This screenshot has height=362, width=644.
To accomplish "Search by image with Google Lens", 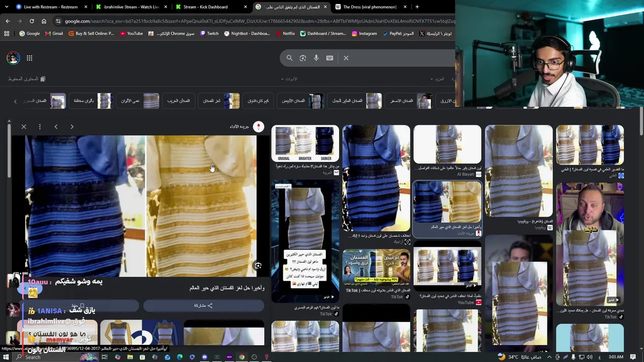I will click(303, 58).
